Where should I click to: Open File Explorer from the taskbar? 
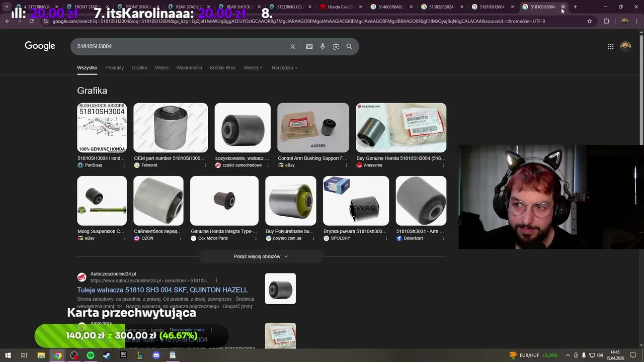pyautogui.click(x=41, y=355)
